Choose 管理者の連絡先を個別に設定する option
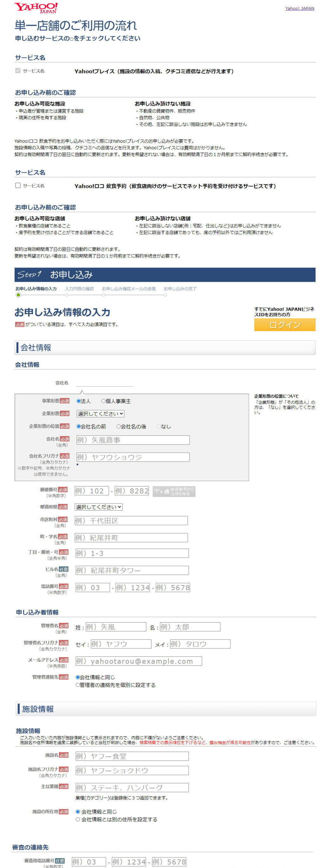This screenshot has height=868, width=326. pos(78,685)
